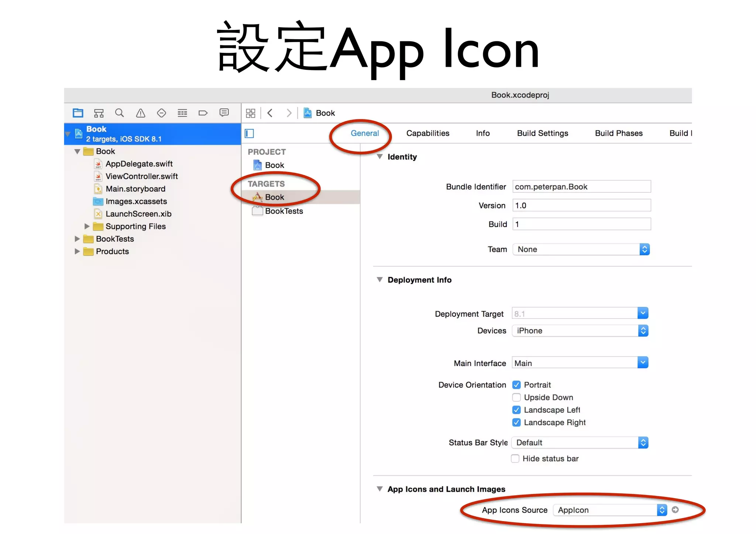Click the Book label in jump bar
Image resolution: width=756 pixels, height=534 pixels.
[x=325, y=113]
